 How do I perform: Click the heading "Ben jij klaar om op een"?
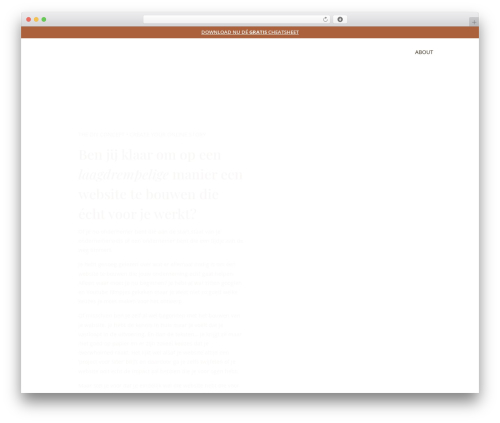pyautogui.click(x=150, y=155)
